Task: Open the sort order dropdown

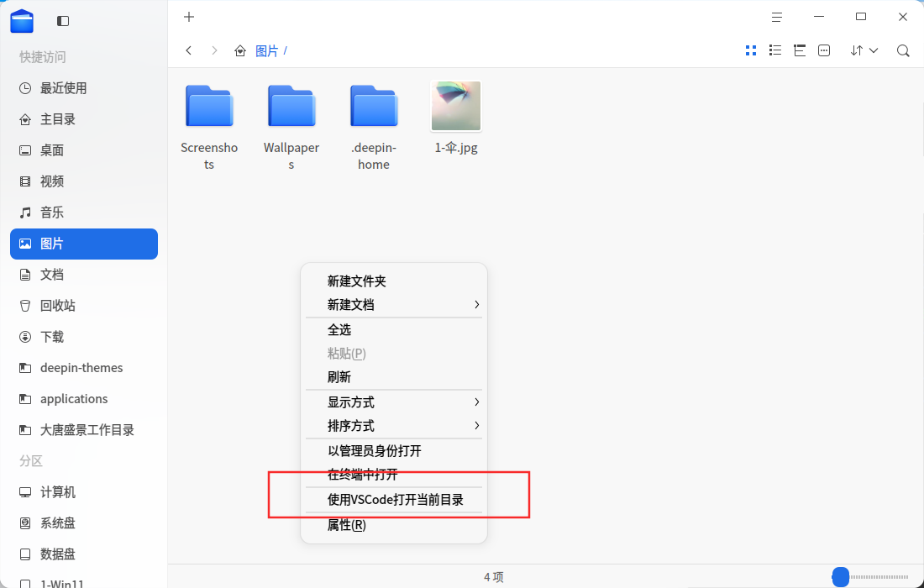Action: (x=864, y=50)
